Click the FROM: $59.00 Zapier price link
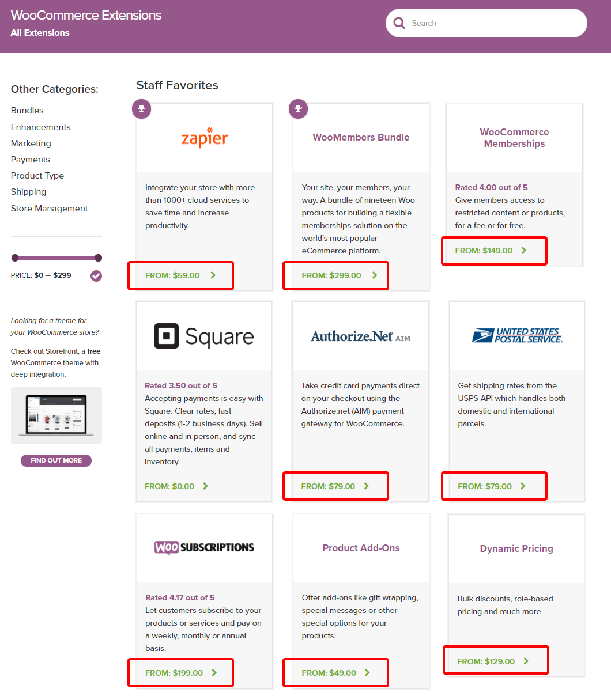Image resolution: width=611 pixels, height=700 pixels. 172,275
